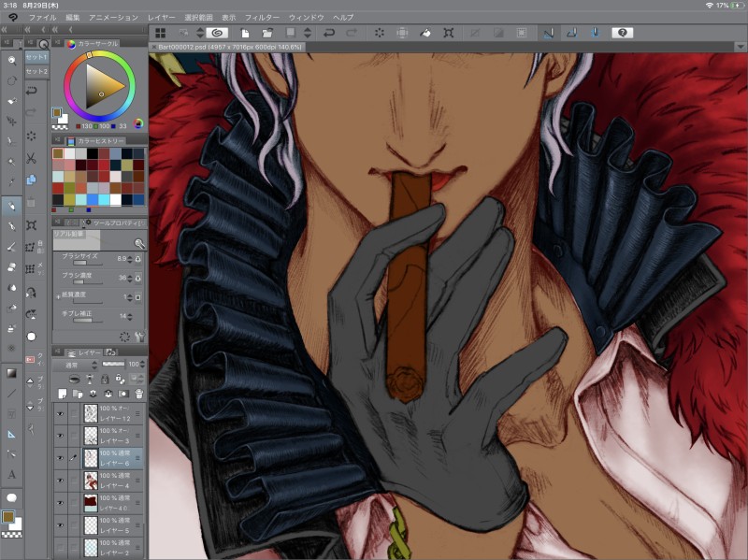
Task: Click Undo in the quick access panel
Action: [x=32, y=90]
